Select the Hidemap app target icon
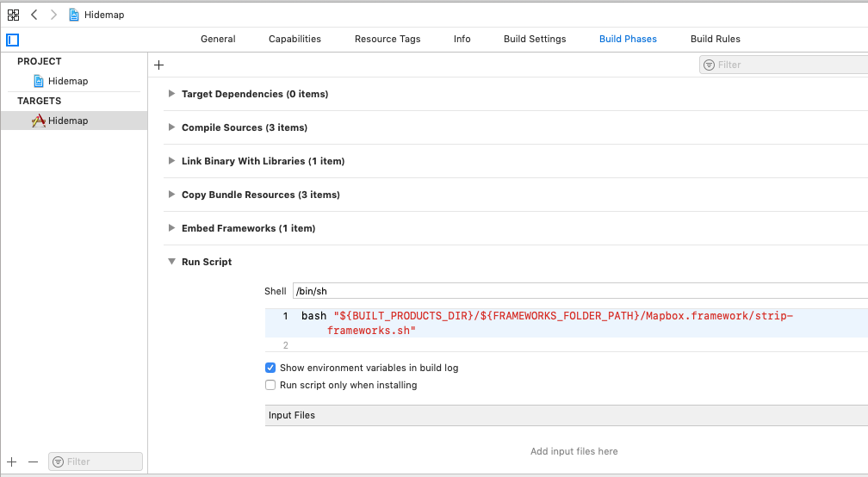Viewport: 868px width, 477px height. click(39, 121)
